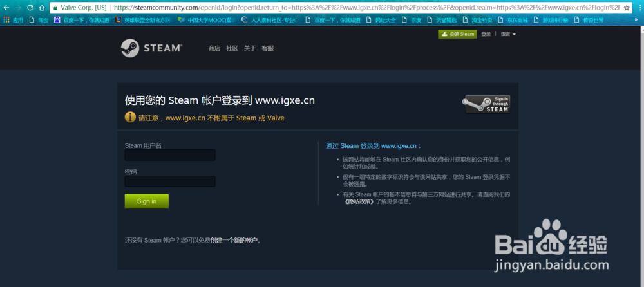Open the 关于 about menu
Image resolution: width=644 pixels, height=287 pixels.
pos(250,48)
